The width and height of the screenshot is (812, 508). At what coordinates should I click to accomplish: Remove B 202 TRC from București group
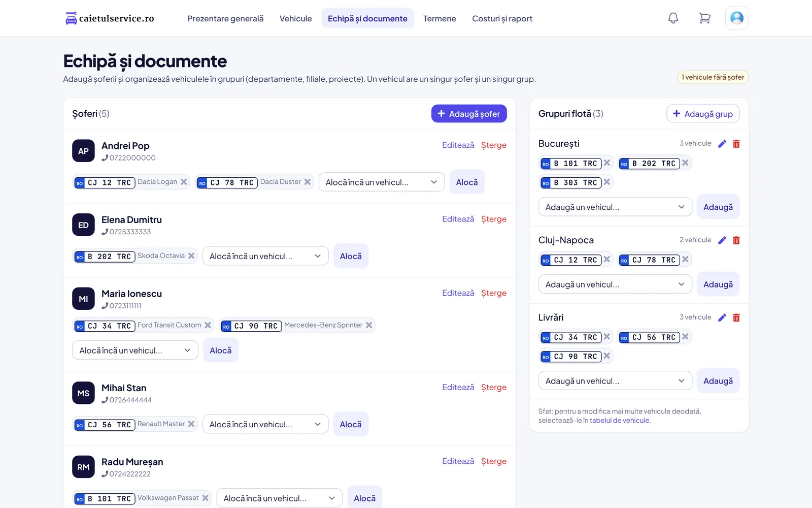click(685, 163)
